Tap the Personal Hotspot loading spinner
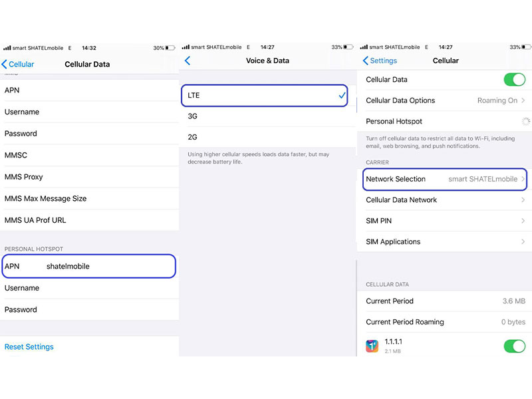Viewport: 532px width, 399px height. click(x=525, y=122)
